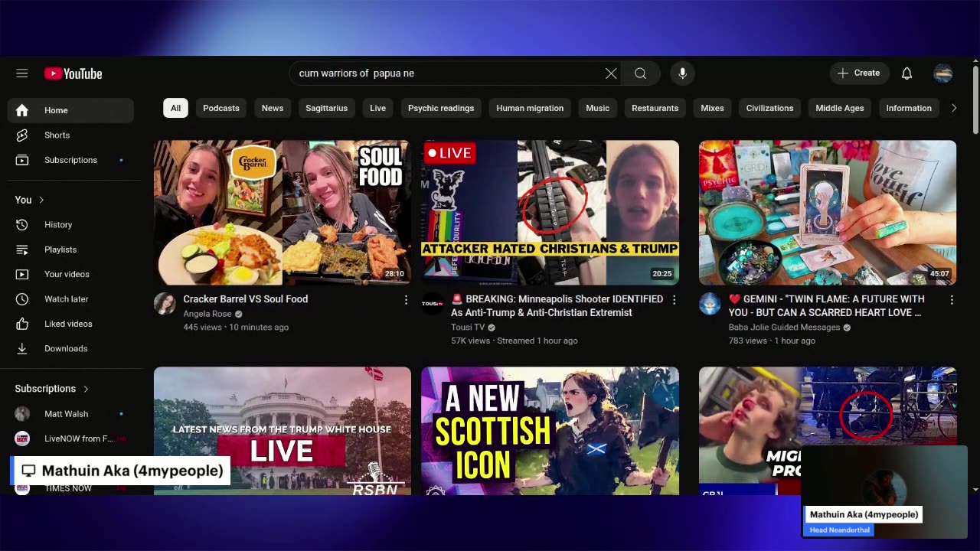
Task: Open Watch later list
Action: click(71, 299)
